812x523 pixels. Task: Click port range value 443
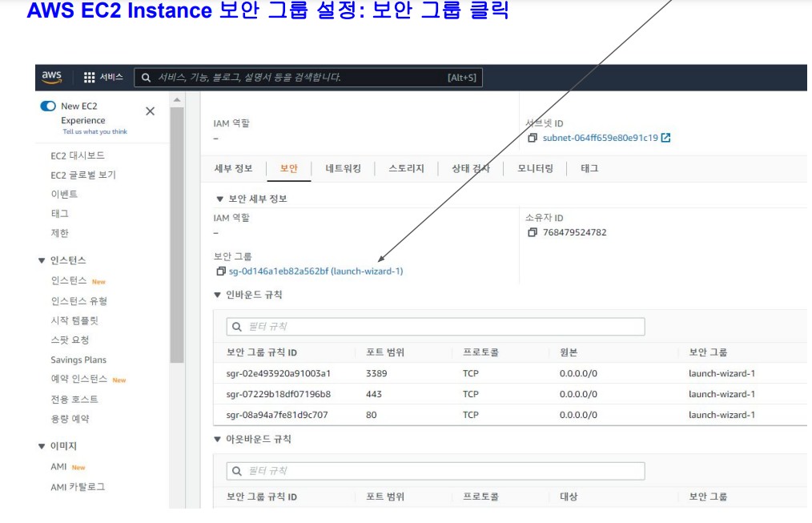[x=374, y=394]
